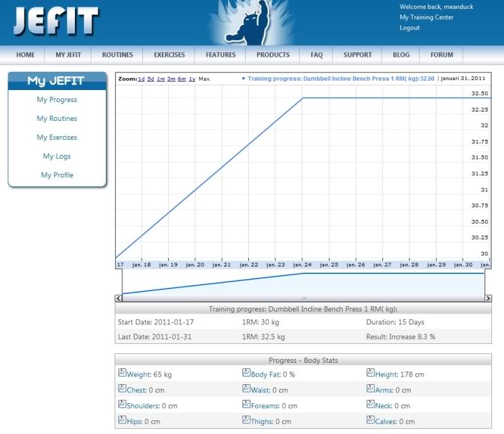The height and width of the screenshot is (434, 504).
Task: Click the chart range selector scrollbar handle
Action: pos(304,298)
